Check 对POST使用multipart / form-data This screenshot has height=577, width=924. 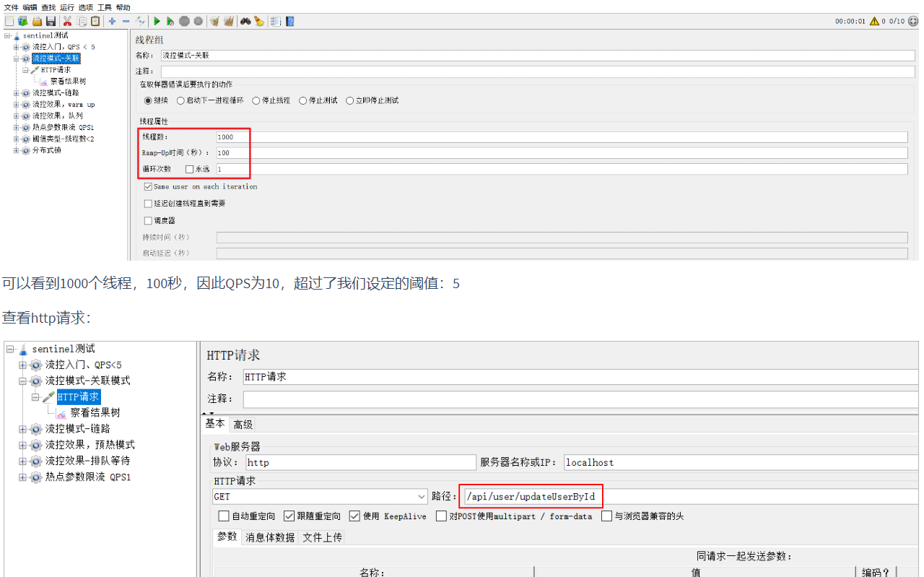pos(441,516)
